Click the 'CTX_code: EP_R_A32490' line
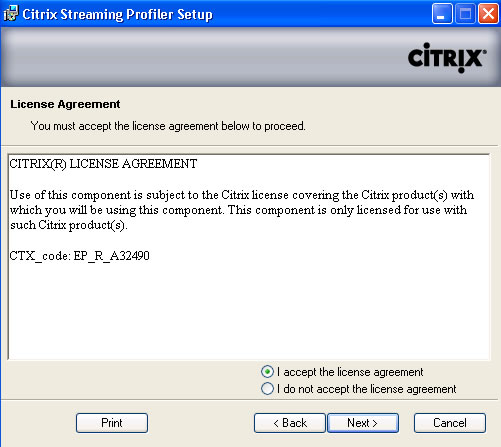The image size is (501, 447). tap(79, 256)
